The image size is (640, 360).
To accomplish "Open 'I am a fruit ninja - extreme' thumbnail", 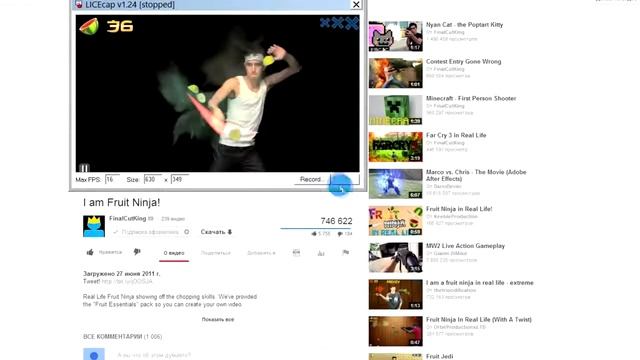I will 396,295.
